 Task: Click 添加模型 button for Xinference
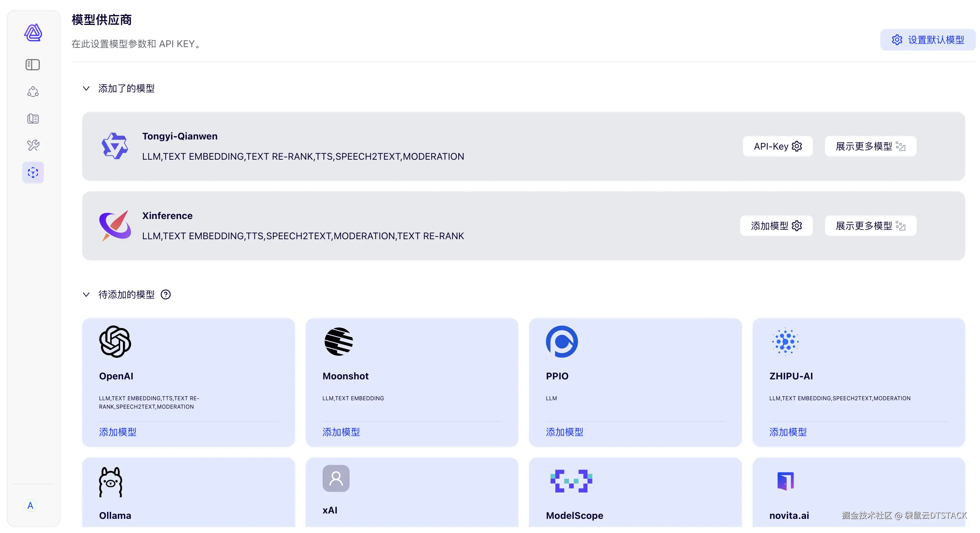(x=776, y=226)
